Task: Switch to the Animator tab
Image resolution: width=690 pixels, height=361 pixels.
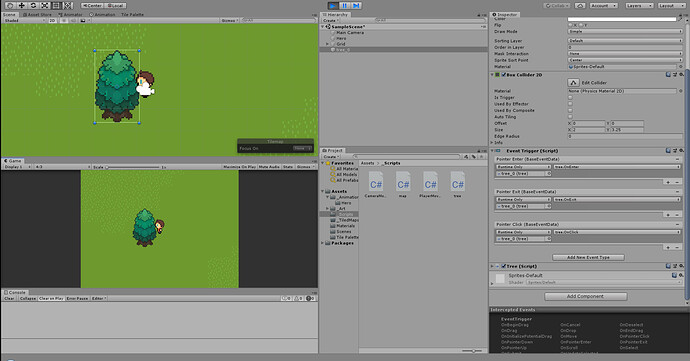Action: [x=70, y=15]
